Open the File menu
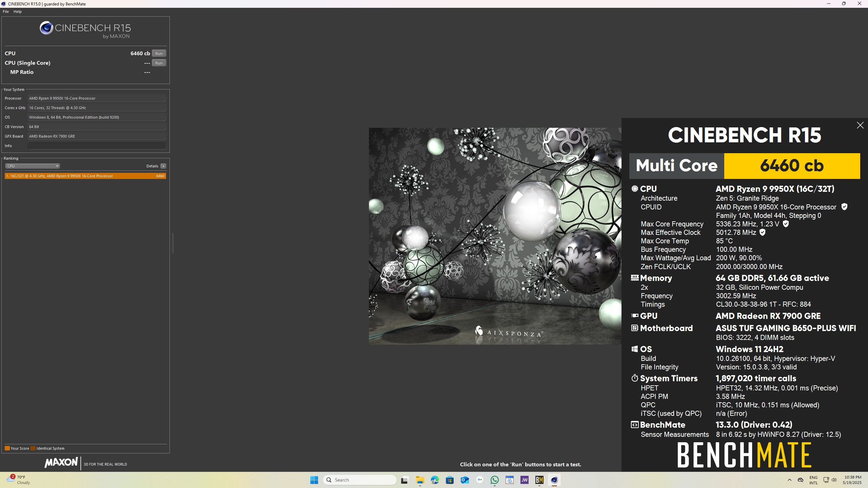 tap(6, 12)
